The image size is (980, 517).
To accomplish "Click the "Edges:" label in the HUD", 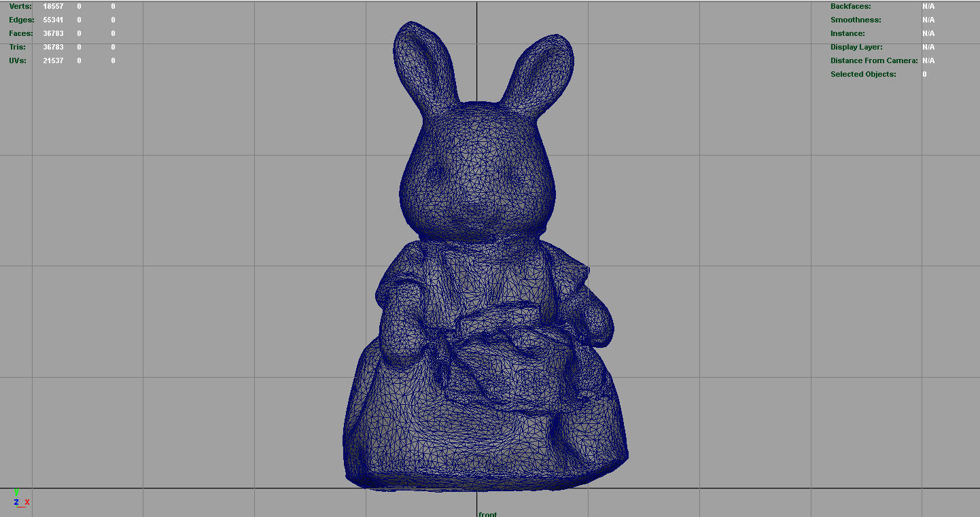I will coord(22,20).
